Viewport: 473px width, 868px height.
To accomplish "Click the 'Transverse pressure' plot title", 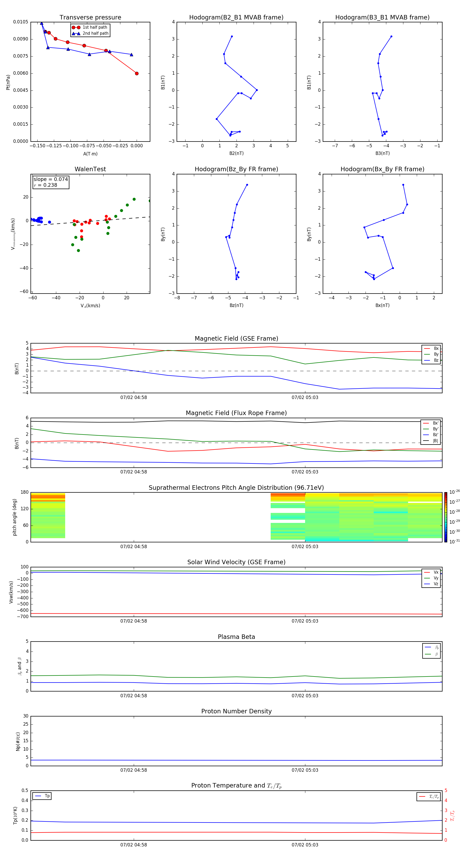I will point(90,18).
